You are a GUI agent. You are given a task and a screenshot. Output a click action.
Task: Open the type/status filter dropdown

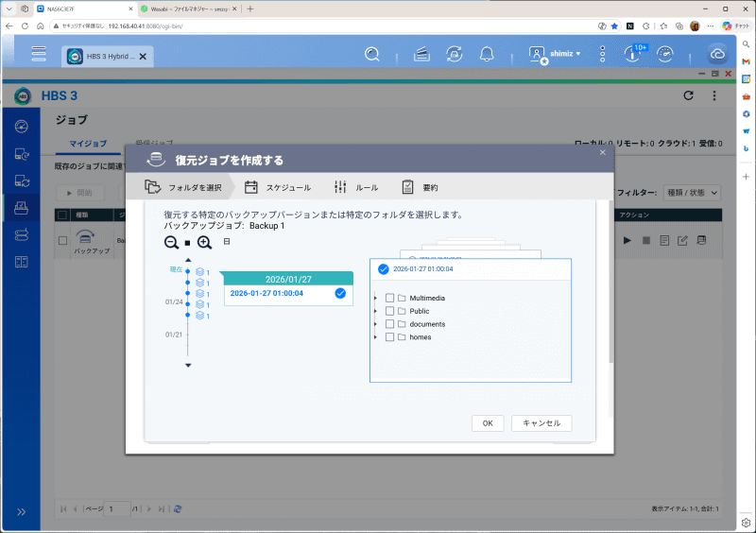coord(692,193)
